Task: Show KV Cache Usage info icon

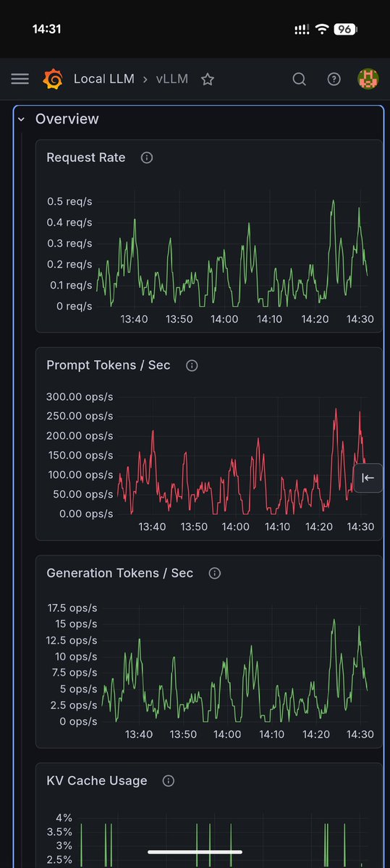Action: coord(169,780)
